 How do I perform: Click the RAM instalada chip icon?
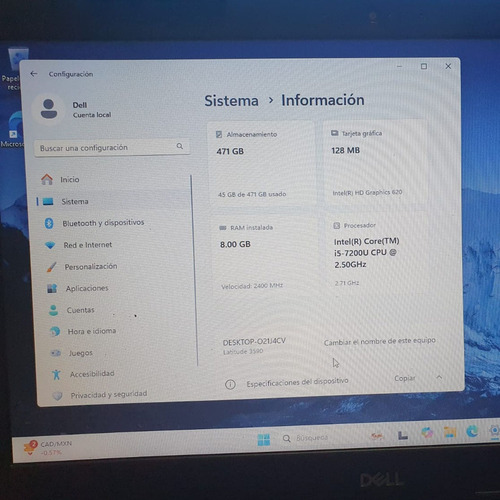coord(223,228)
